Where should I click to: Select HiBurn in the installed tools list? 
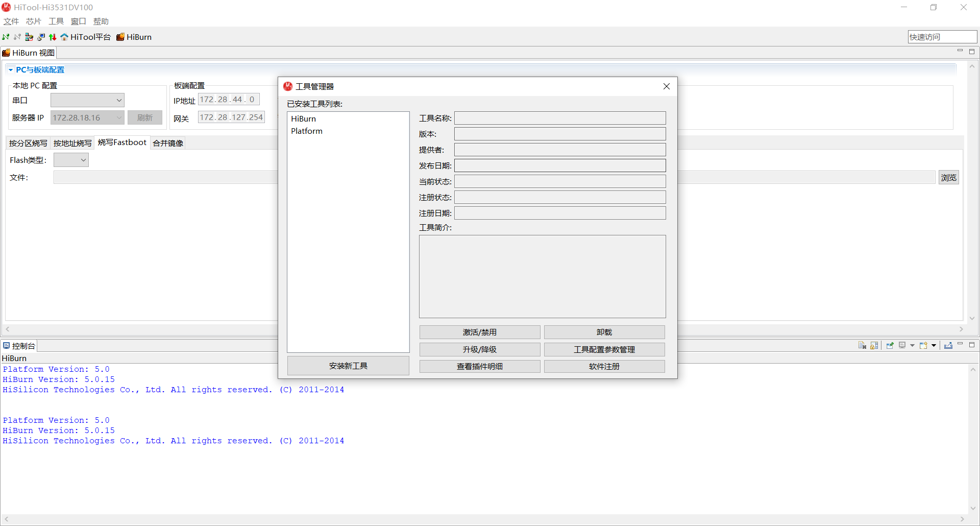tap(304, 118)
